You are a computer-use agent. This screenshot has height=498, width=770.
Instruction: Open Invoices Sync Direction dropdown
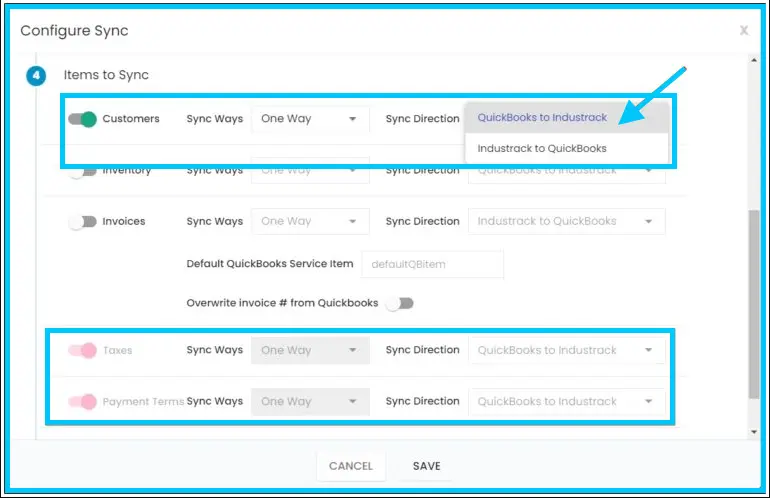point(567,221)
